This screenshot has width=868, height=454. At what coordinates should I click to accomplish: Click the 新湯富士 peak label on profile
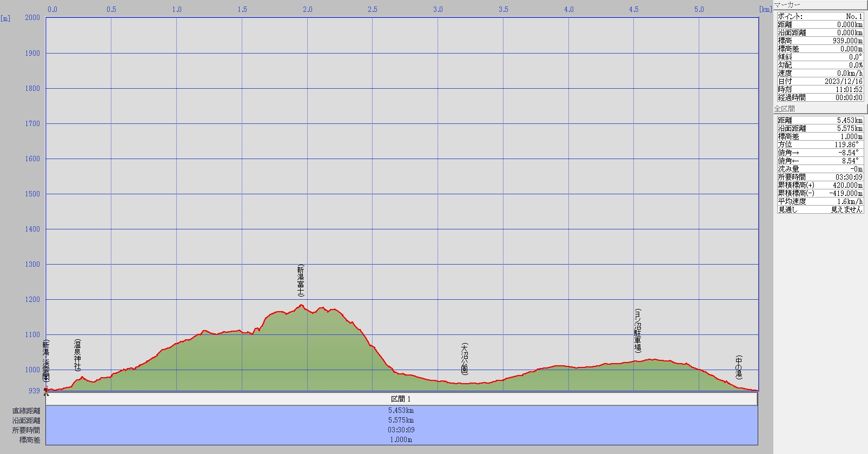click(301, 280)
